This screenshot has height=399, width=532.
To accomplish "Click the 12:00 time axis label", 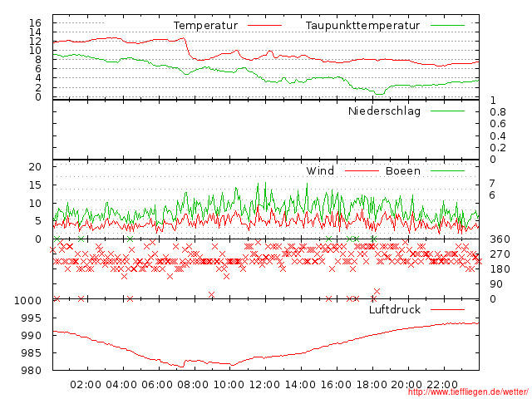I will pos(264,385).
